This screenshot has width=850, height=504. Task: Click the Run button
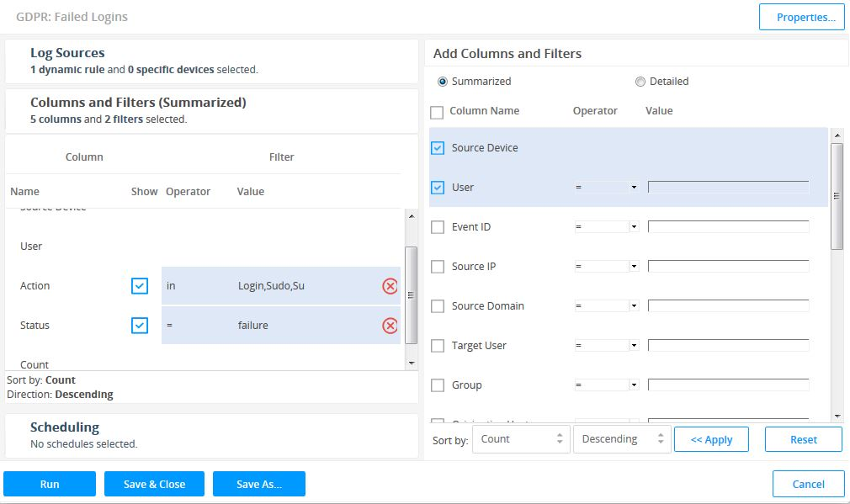tap(50, 484)
